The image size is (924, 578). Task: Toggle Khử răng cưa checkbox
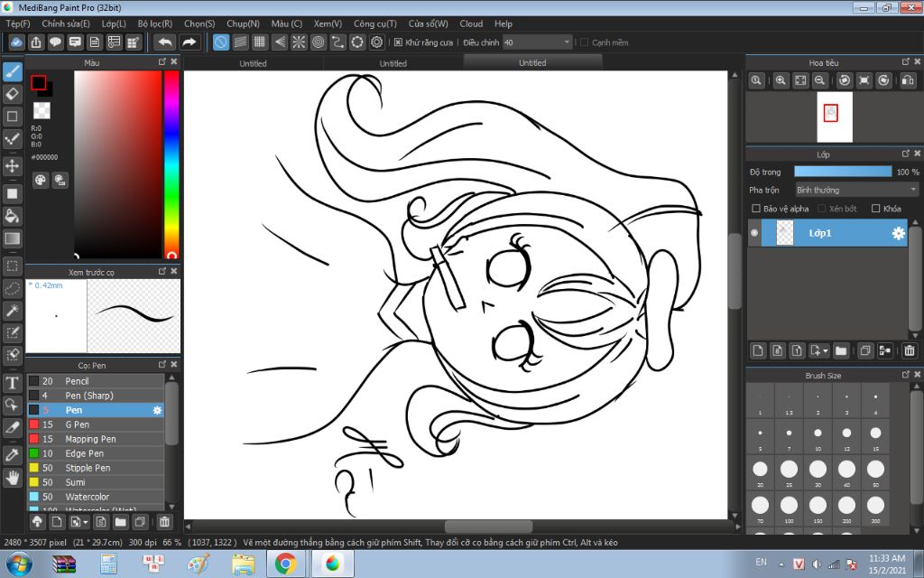[398, 42]
